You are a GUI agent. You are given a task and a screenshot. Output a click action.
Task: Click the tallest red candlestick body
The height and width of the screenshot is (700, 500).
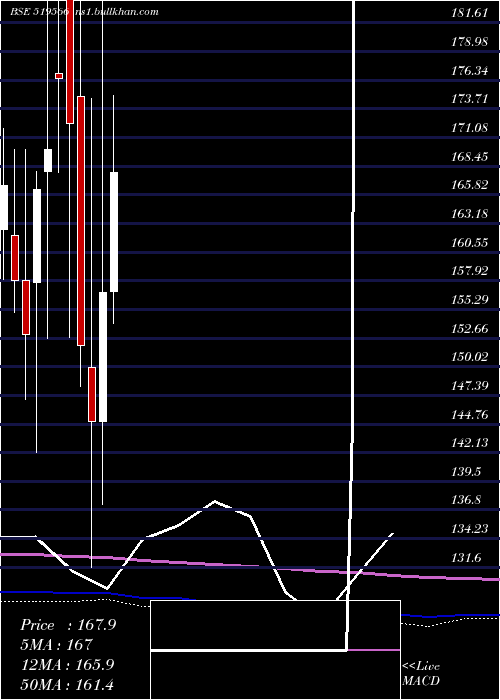coord(81,221)
